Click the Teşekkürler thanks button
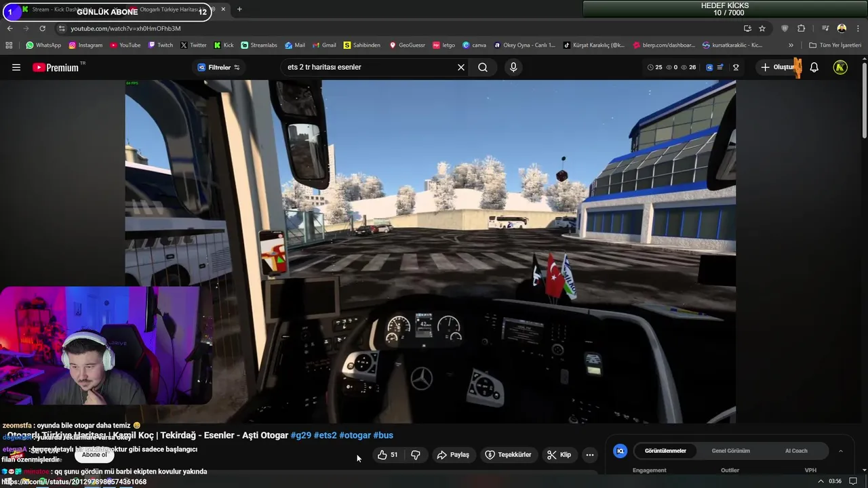 (508, 455)
